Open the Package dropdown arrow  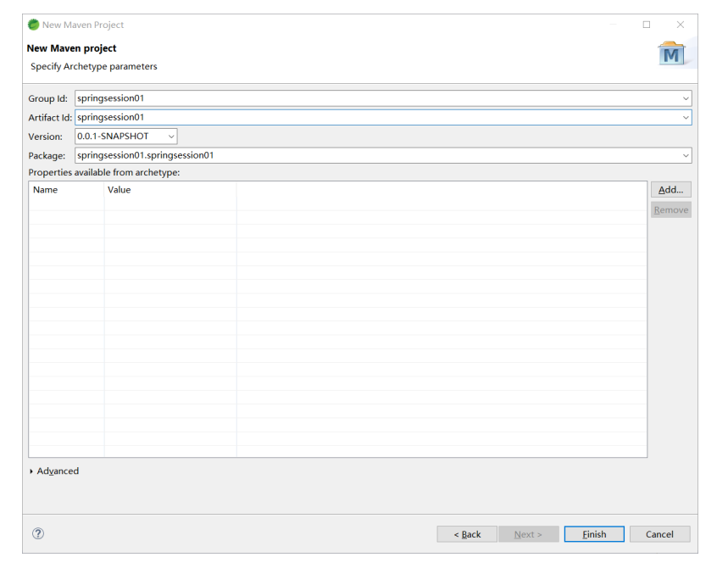coord(686,155)
